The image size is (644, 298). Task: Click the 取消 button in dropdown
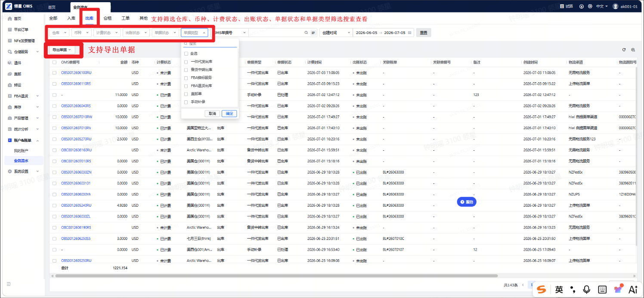pos(212,114)
